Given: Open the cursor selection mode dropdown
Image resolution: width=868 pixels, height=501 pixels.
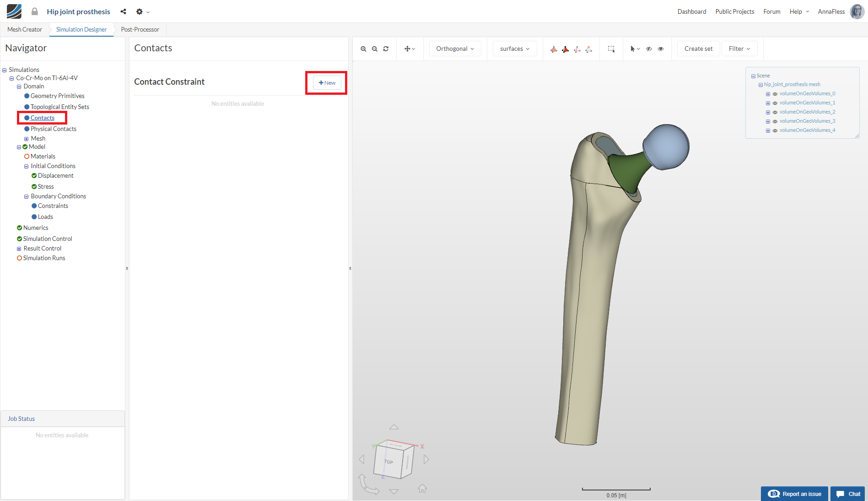Looking at the screenshot, I should [635, 49].
